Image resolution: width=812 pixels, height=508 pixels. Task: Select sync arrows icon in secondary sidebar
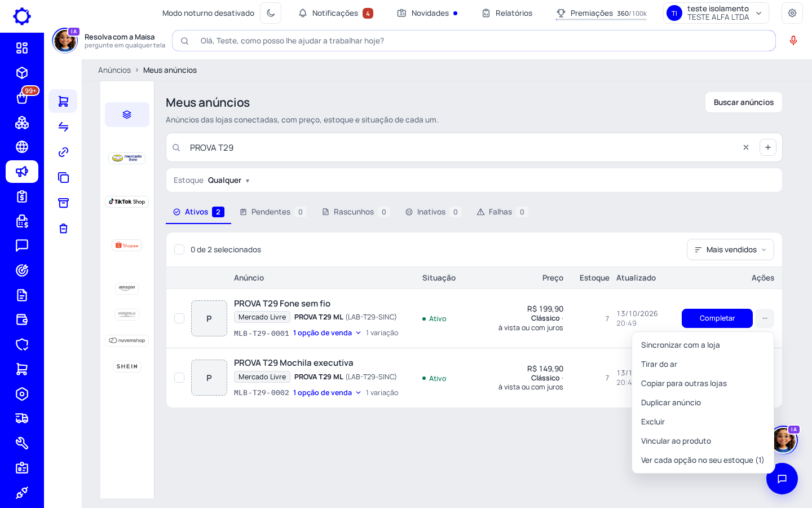coord(63,126)
